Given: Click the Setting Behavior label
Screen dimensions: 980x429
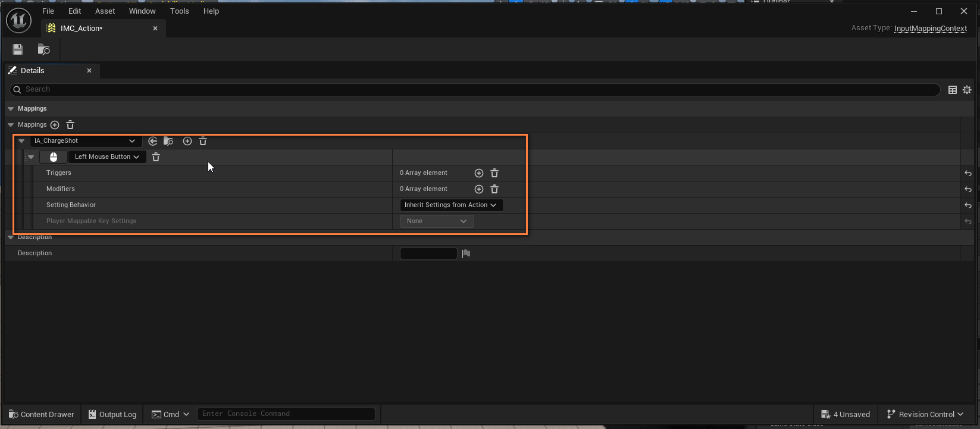Looking at the screenshot, I should tap(71, 205).
